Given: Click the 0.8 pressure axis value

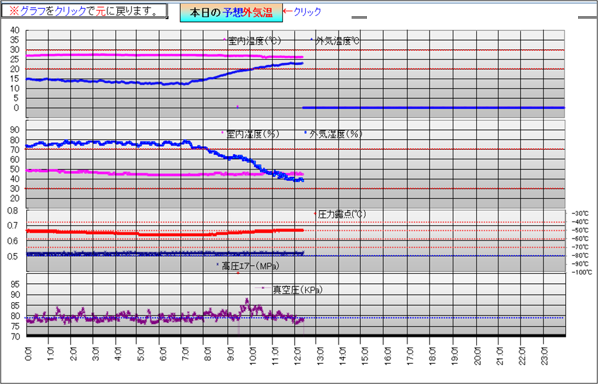Looking at the screenshot, I should point(13,210).
